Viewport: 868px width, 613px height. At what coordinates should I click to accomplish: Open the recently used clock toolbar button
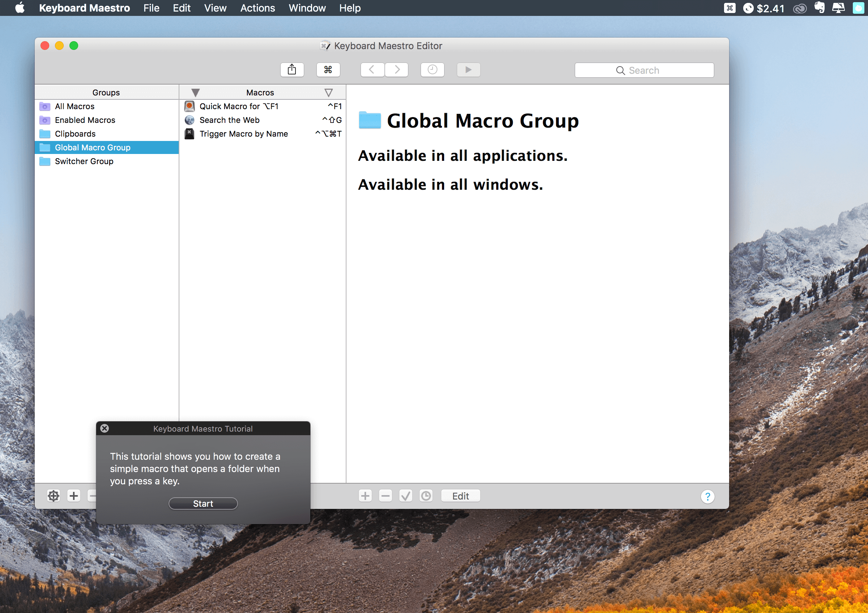tap(433, 70)
